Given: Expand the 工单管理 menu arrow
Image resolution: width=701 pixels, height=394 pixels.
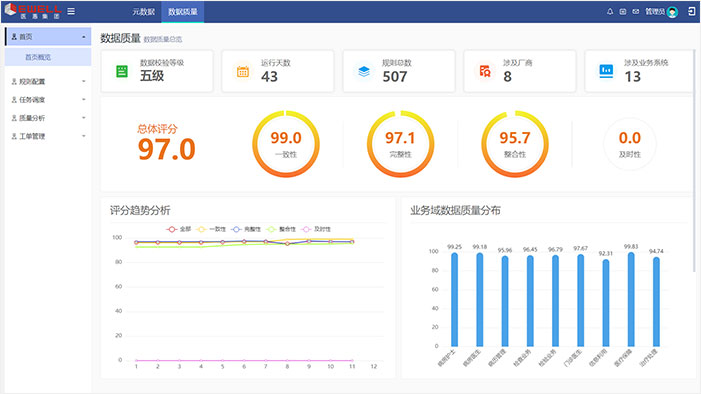Looking at the screenshot, I should (x=84, y=136).
